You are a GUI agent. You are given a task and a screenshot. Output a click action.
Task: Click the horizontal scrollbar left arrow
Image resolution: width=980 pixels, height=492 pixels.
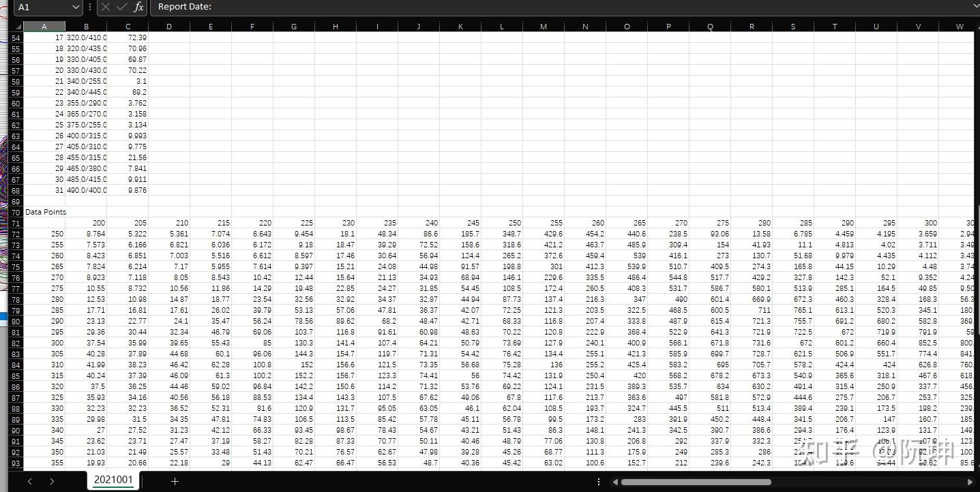point(614,482)
